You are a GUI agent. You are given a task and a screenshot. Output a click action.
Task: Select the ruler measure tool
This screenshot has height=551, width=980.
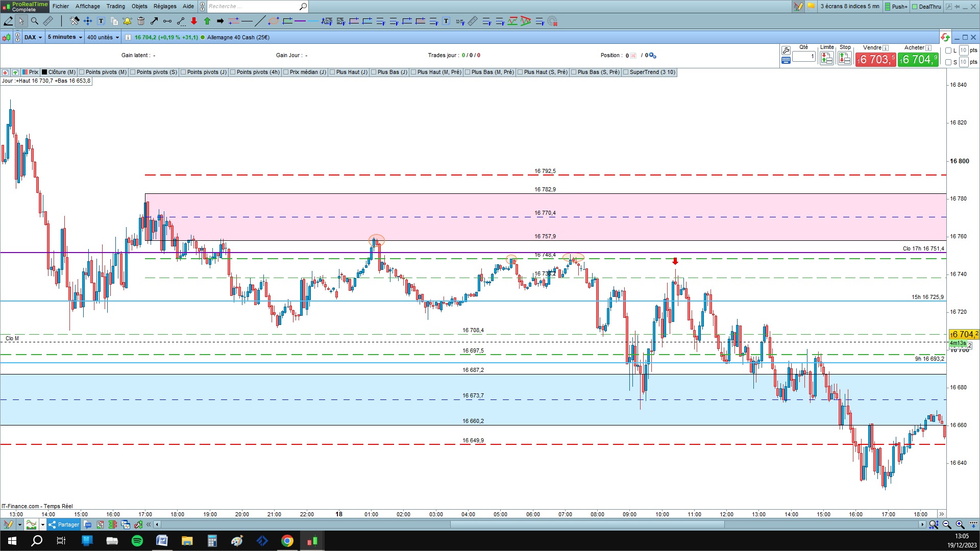[x=48, y=21]
